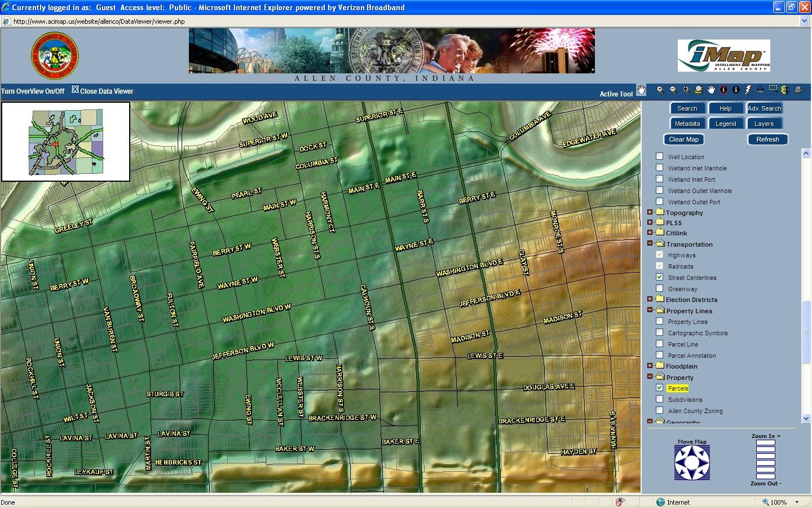Open the Legend tab
Screen dimensions: 812x508
coord(725,124)
